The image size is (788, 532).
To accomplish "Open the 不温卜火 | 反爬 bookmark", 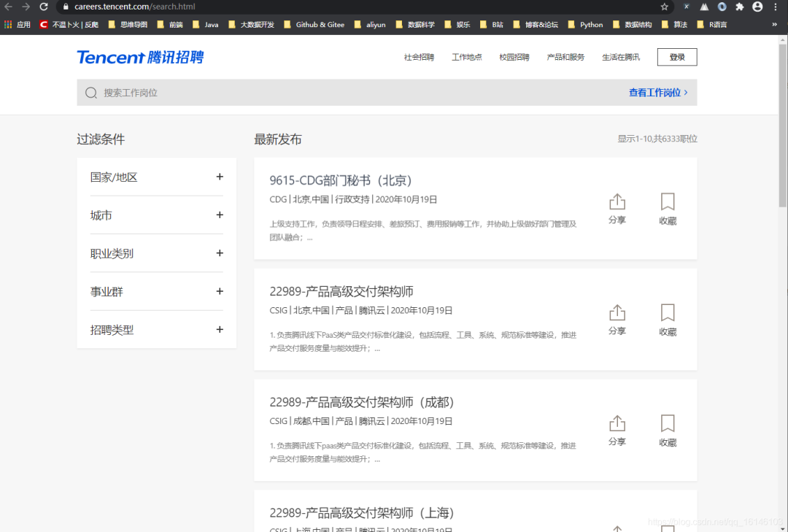I will (69, 25).
